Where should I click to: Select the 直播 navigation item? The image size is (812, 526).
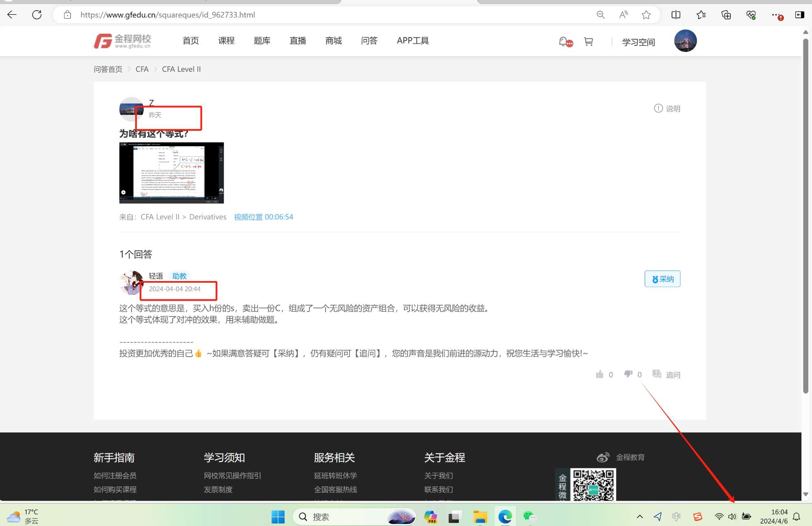(298, 41)
